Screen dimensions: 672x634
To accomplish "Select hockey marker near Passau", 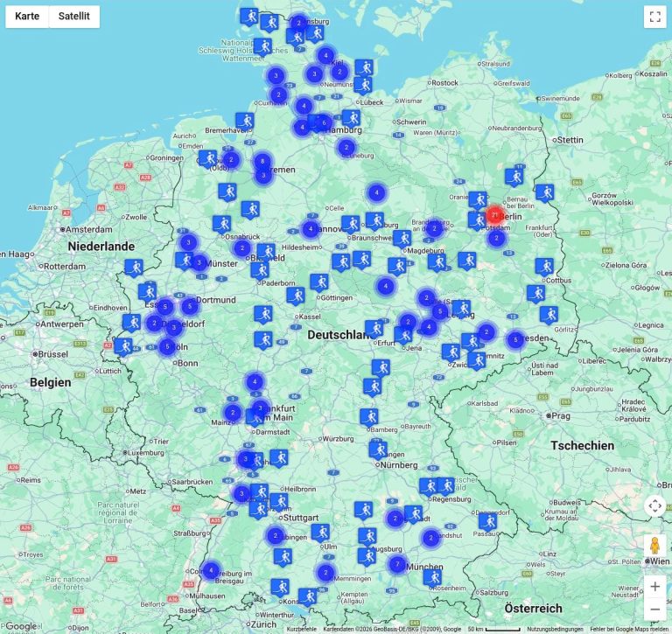I will (x=487, y=521).
